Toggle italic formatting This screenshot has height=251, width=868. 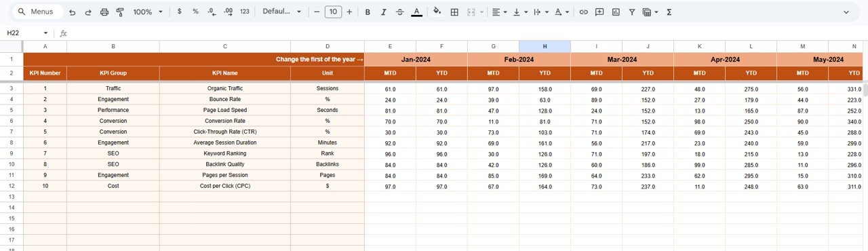[x=384, y=12]
